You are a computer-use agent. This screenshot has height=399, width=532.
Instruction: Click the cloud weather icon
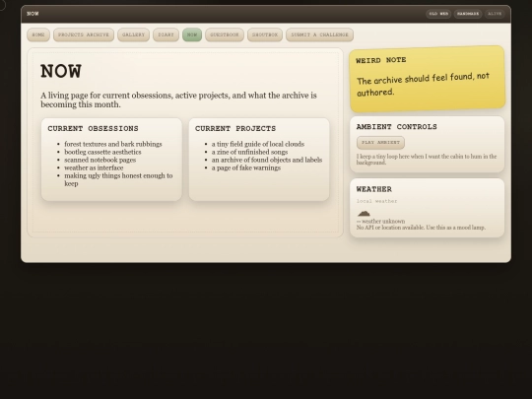(364, 213)
